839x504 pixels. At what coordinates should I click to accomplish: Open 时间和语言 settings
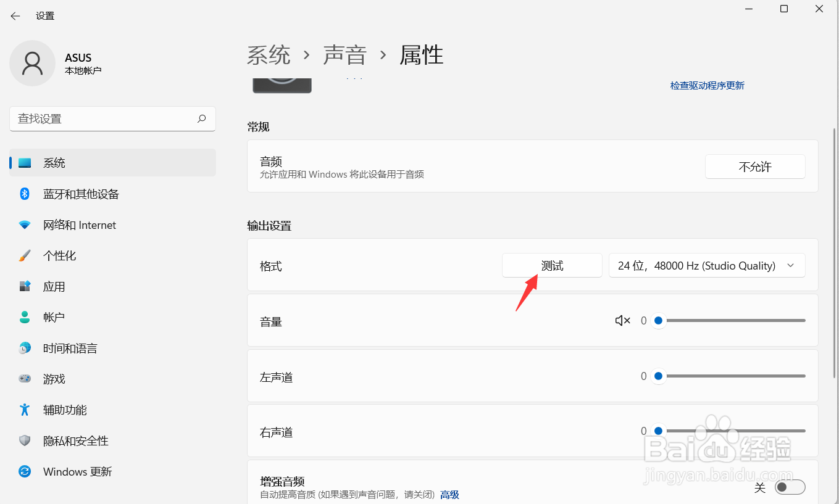click(x=112, y=348)
